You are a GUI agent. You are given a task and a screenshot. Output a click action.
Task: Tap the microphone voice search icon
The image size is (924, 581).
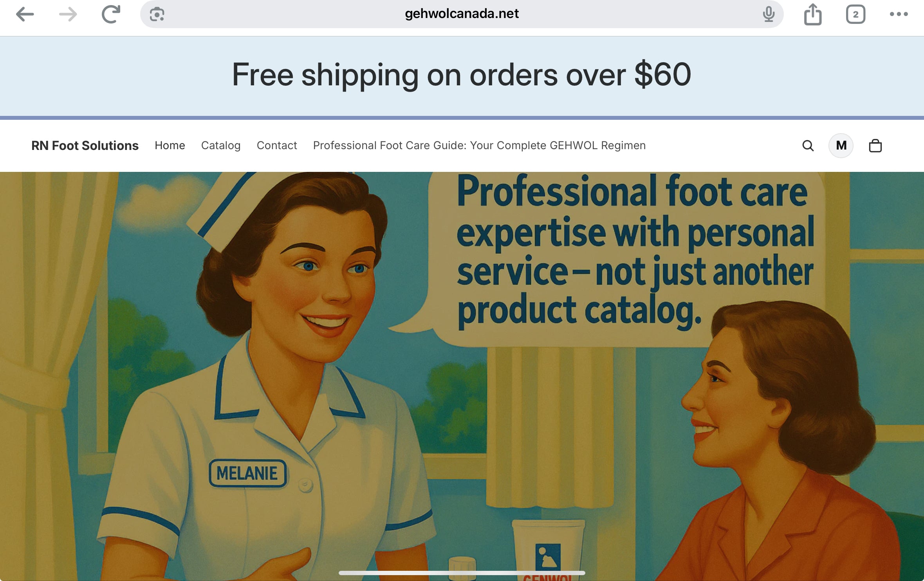pyautogui.click(x=769, y=14)
